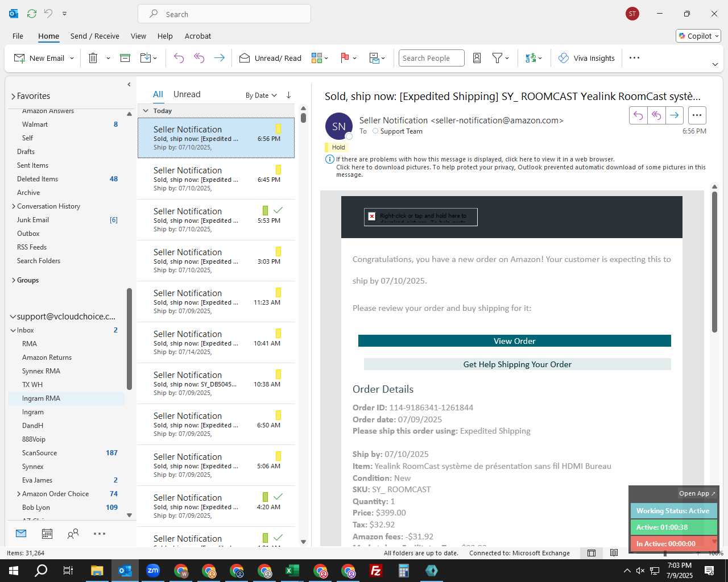Click the Move to folder icon

pyautogui.click(x=145, y=58)
